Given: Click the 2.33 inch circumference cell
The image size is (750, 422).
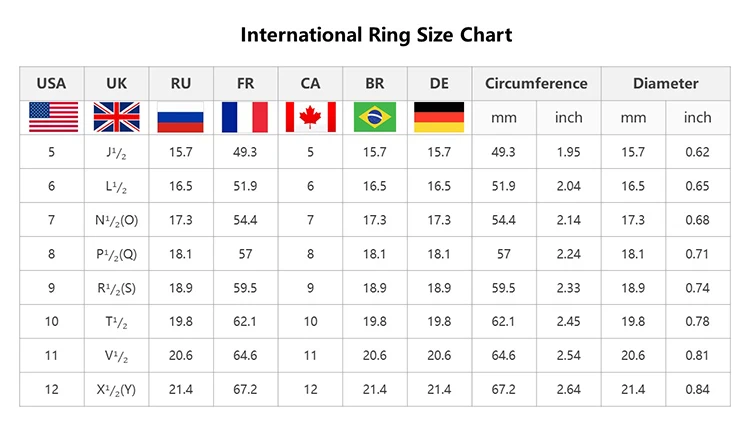Looking at the screenshot, I should click(x=568, y=287).
